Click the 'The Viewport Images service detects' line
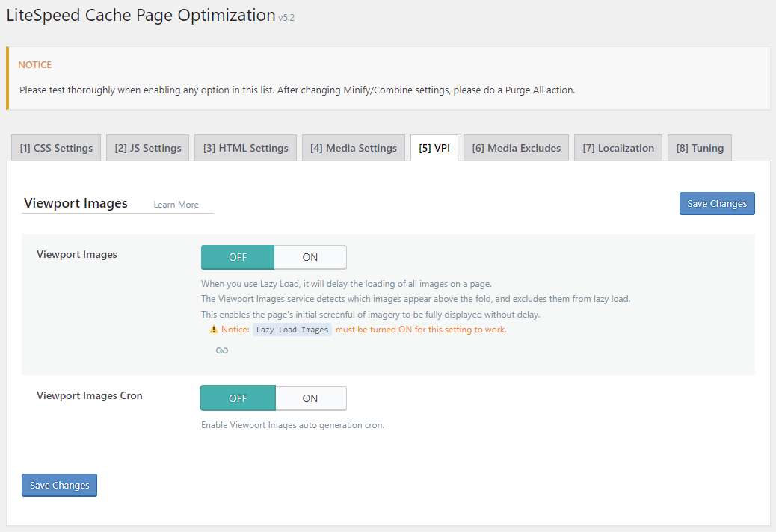Viewport: 776px width, 532px height. [x=415, y=299]
